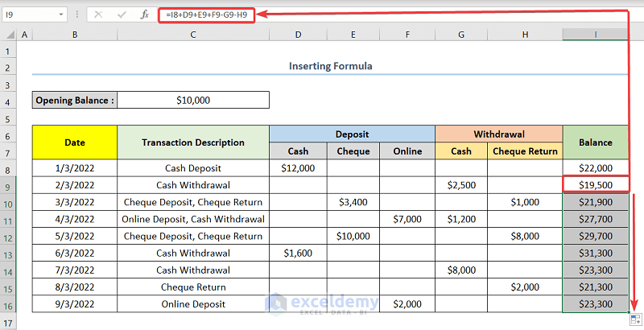Click the Transaction Description header cell
The image size is (644, 330).
193,142
